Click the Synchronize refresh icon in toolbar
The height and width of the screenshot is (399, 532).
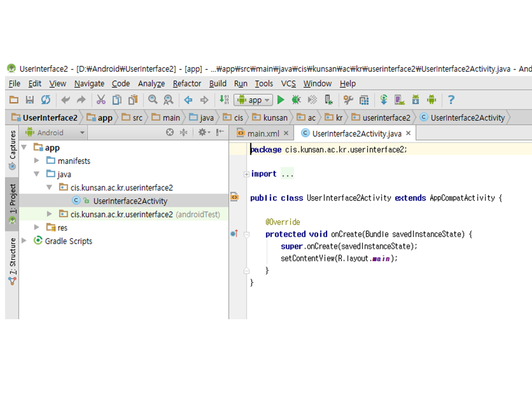(45, 100)
